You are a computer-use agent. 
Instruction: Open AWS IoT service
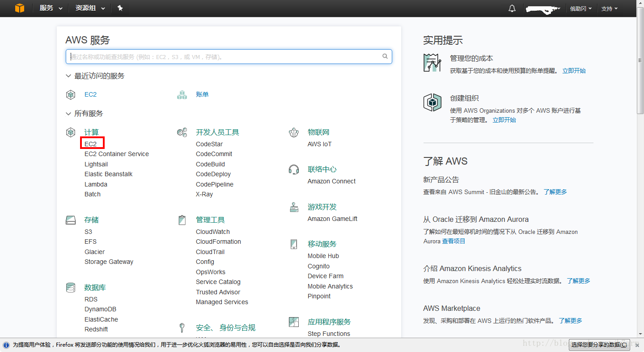coord(320,144)
